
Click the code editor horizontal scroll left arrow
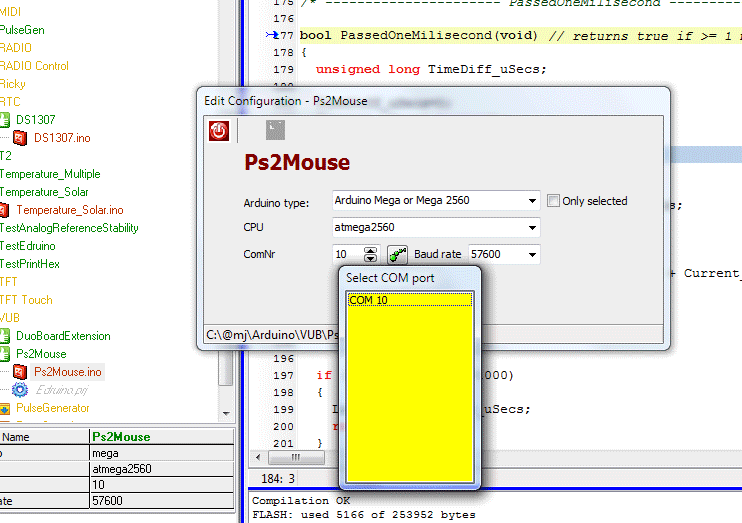[x=258, y=457]
